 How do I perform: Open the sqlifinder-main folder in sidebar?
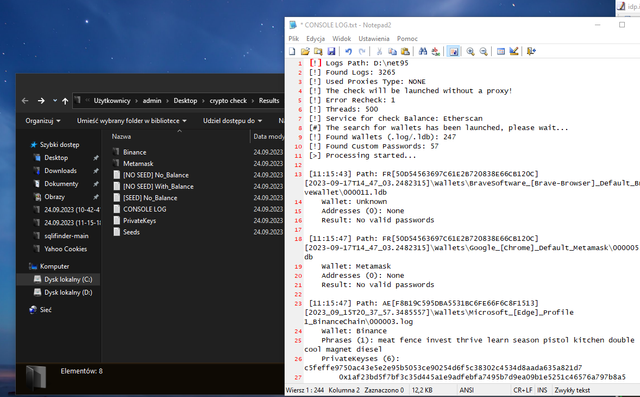(x=66, y=236)
